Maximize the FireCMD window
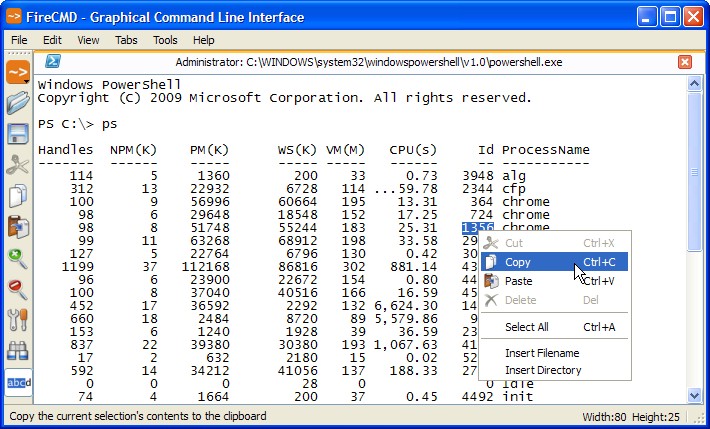 pyautogui.click(x=670, y=17)
